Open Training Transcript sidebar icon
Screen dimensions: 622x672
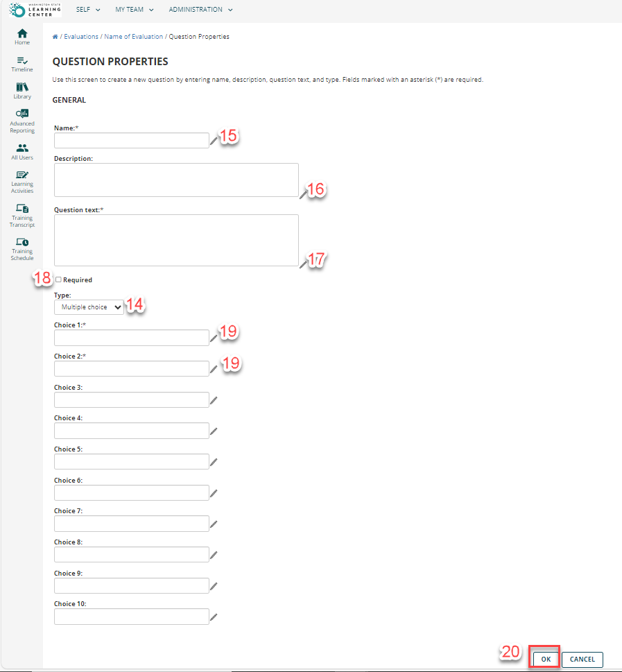click(22, 216)
